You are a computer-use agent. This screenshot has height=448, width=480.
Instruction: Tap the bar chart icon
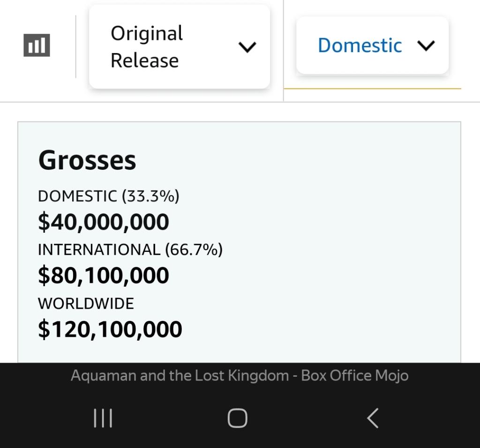coord(37,46)
